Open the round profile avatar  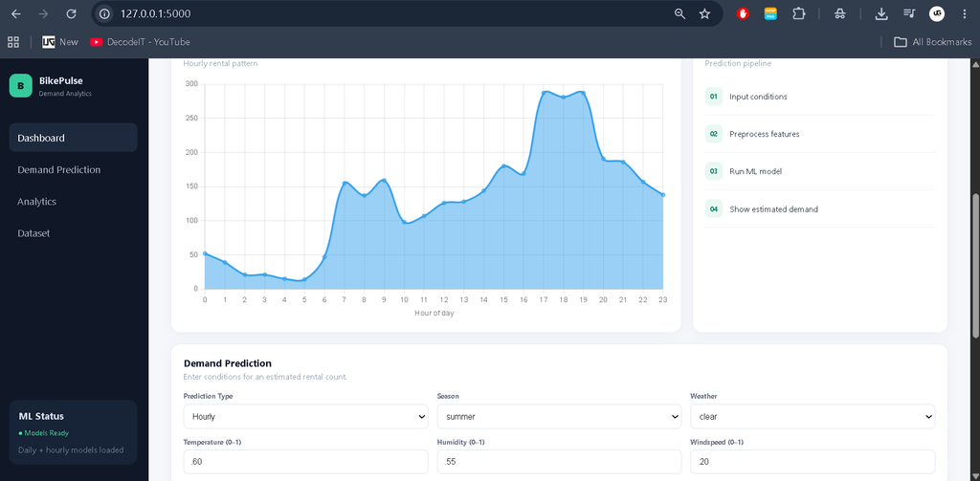pyautogui.click(x=936, y=13)
